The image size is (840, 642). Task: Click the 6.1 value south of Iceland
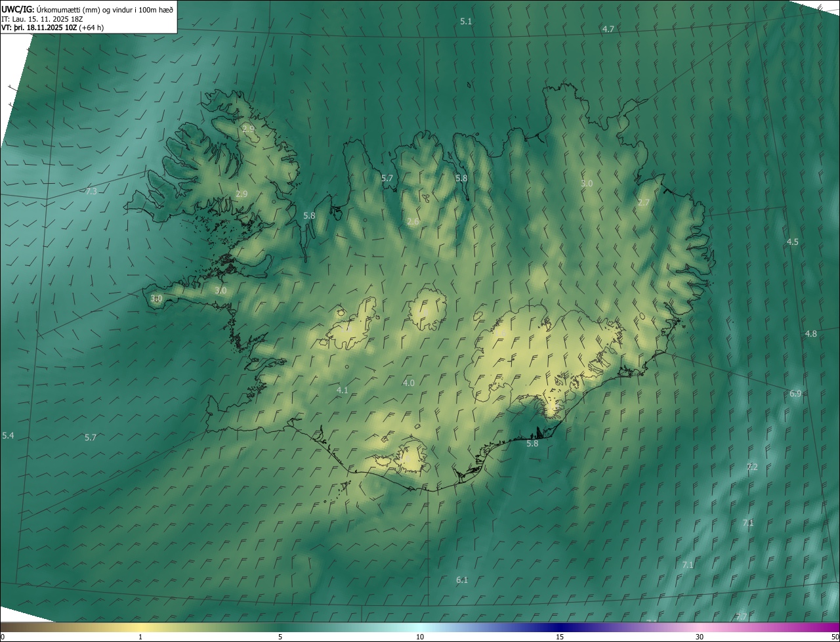coord(462,580)
